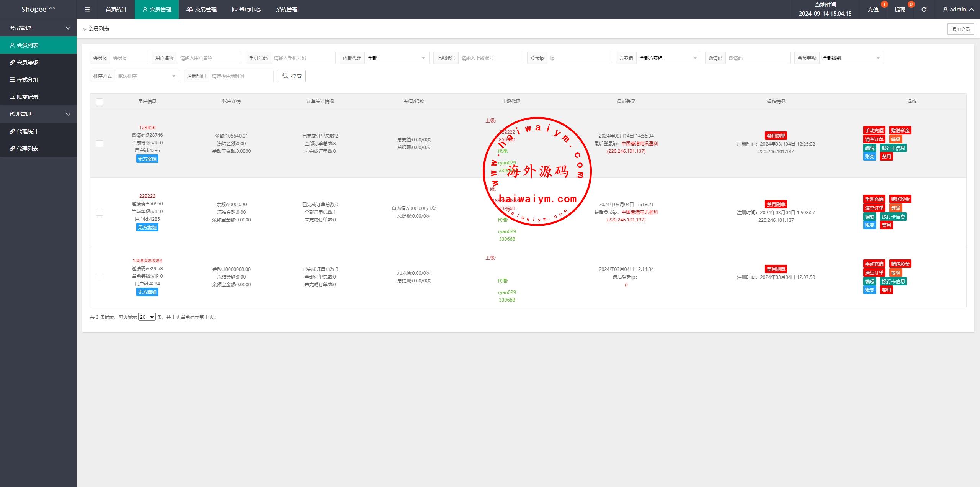Open the records-per-page 20 selector
The width and height of the screenshot is (980, 487).
click(147, 317)
